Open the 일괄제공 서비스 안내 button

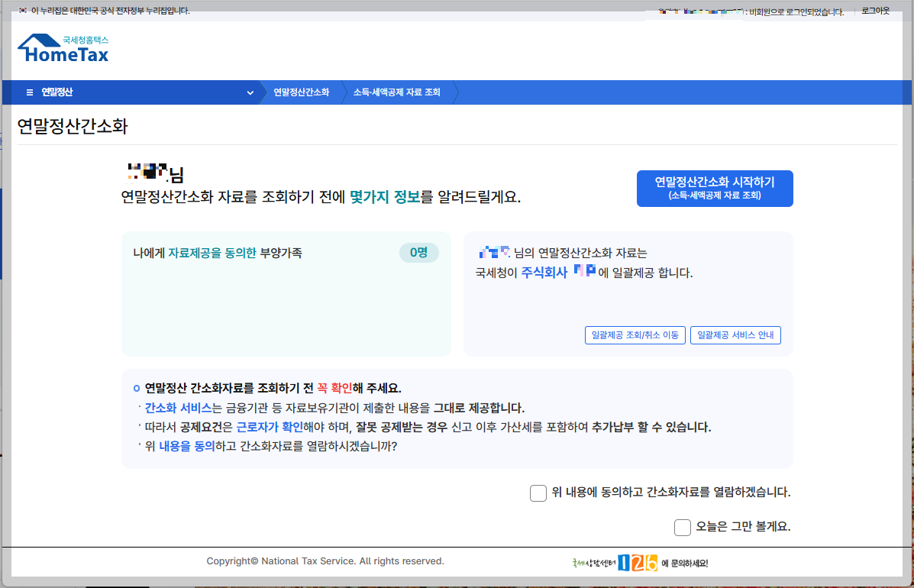(x=735, y=335)
